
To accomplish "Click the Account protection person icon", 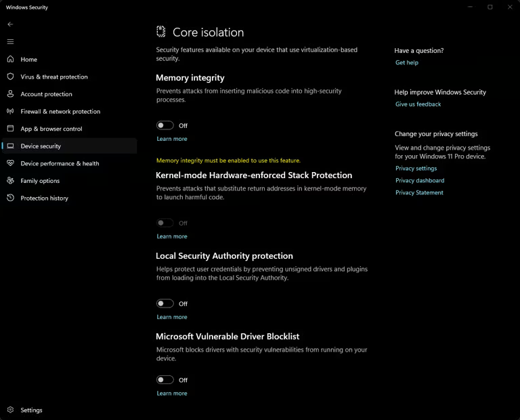I will click(10, 94).
